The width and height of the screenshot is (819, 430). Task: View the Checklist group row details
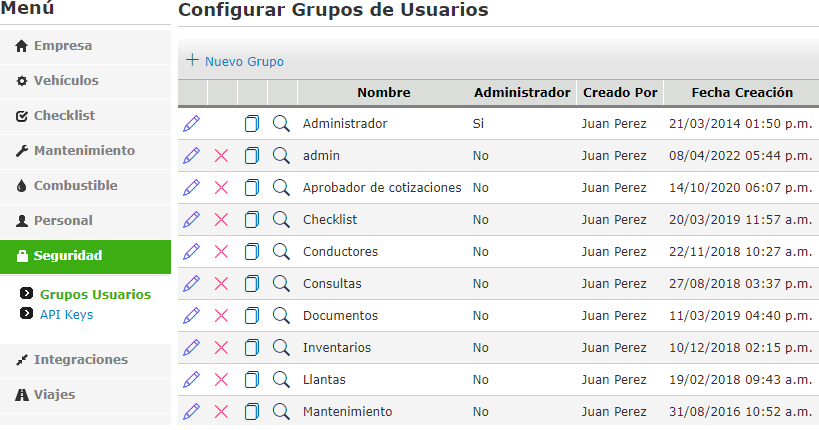281,219
